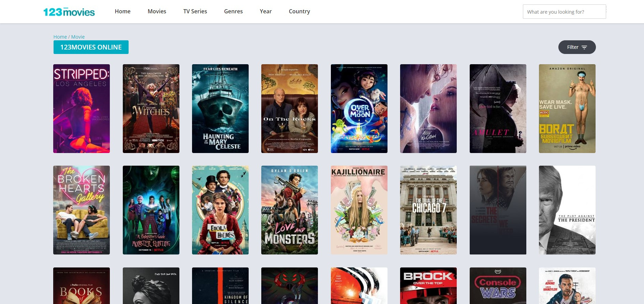Viewport: 644px width, 304px height.
Task: Open The Broken Hearts Gallery poster
Action: 82,210
